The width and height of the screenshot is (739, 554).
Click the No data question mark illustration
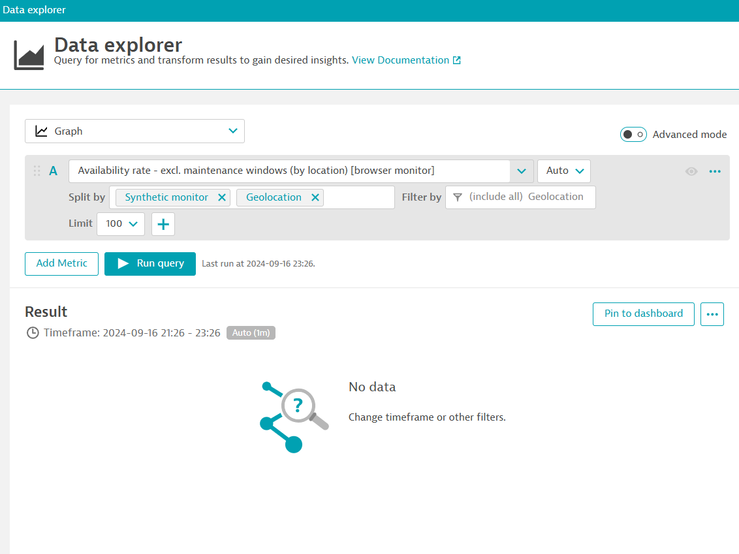(293, 415)
